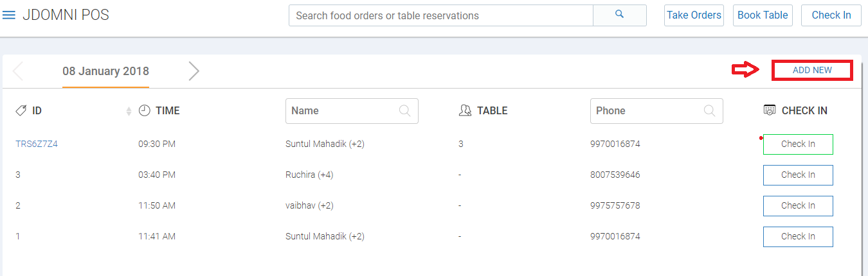Check in vaibhav's 11:50 AM reservation
This screenshot has width=868, height=276.
pos(798,206)
